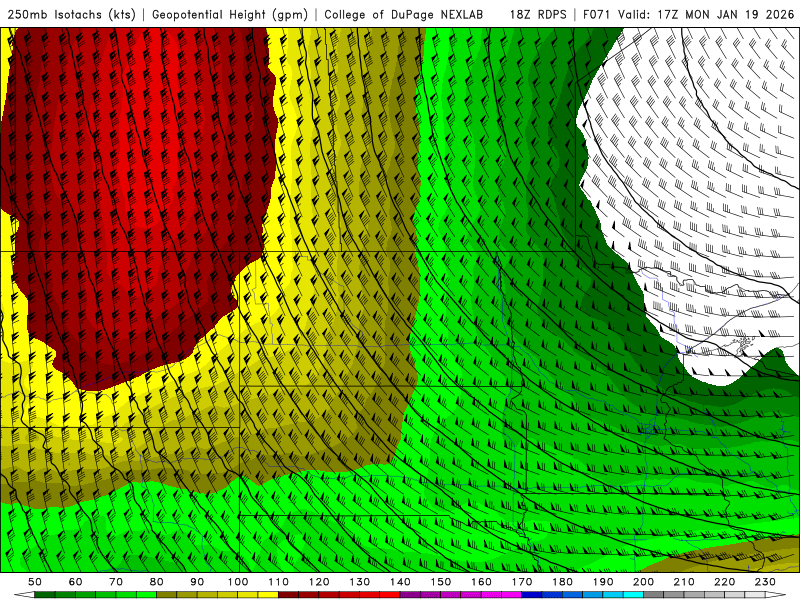Click the 60 label on the color scale
This screenshot has height=600, width=800.
coord(76,582)
